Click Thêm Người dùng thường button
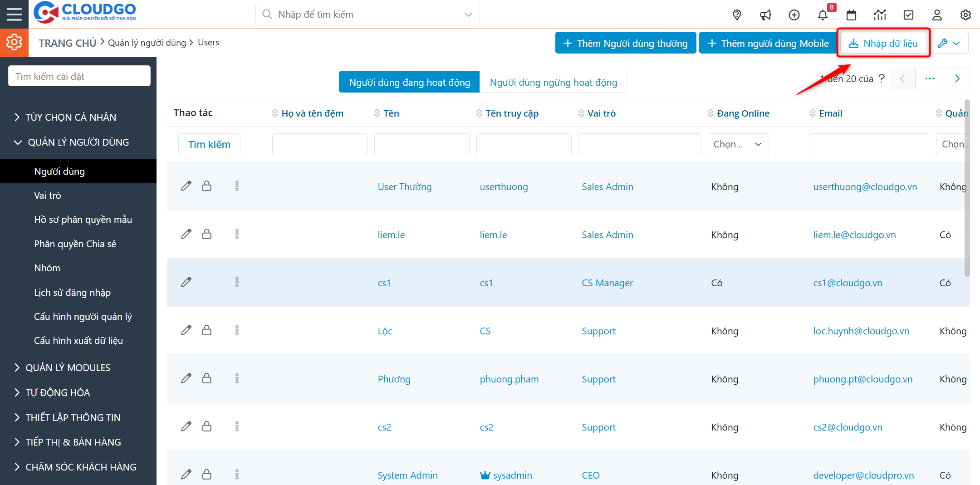 625,43
